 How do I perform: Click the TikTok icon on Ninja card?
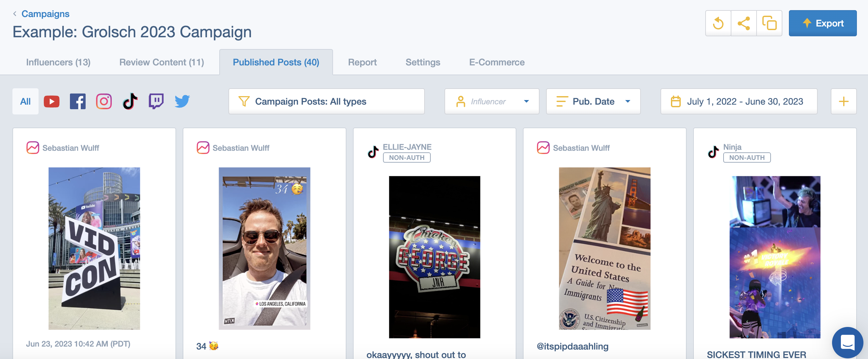pos(713,152)
